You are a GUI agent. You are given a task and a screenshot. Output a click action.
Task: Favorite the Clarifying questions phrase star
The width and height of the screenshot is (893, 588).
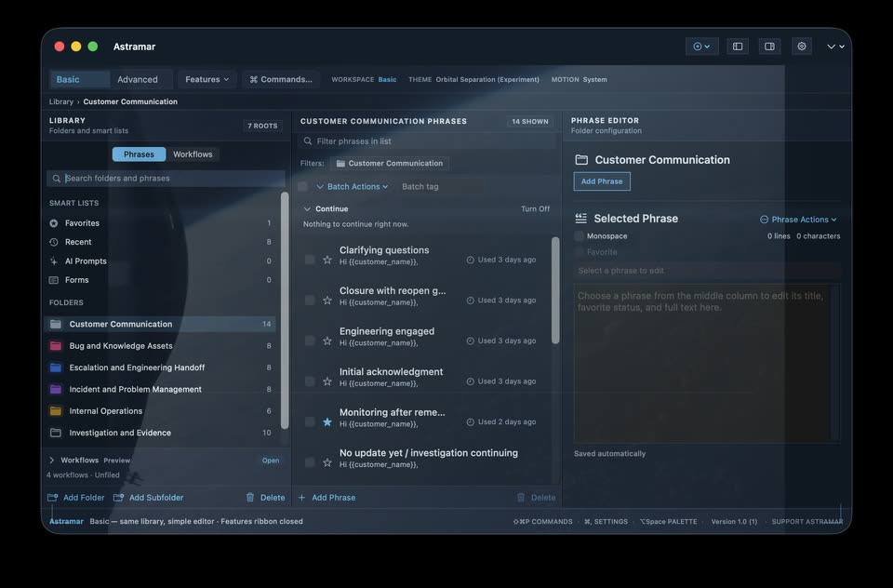click(x=327, y=260)
